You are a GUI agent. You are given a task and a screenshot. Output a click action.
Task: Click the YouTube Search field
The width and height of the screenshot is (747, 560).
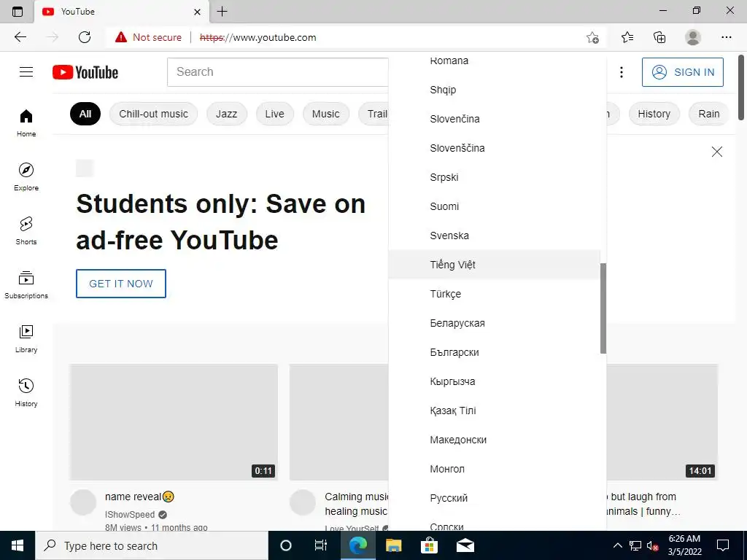coord(278,72)
